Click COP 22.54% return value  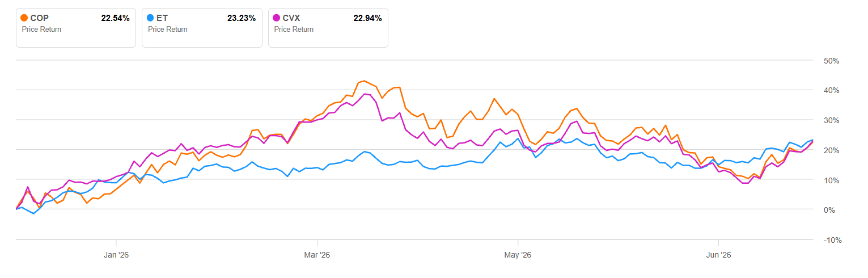[116, 18]
